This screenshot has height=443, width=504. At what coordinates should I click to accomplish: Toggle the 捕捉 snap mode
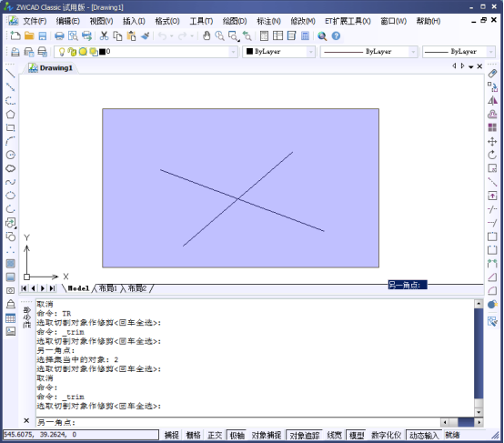coord(172,435)
